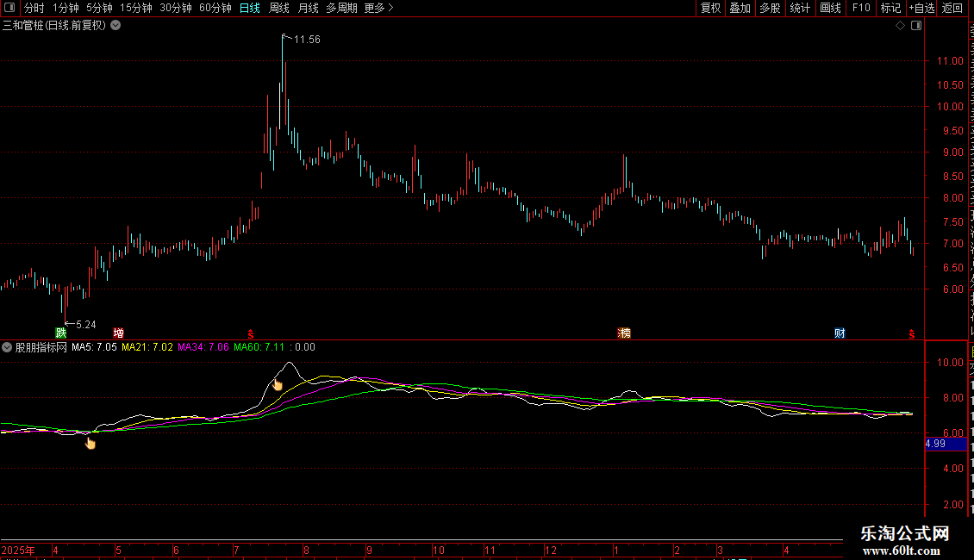The height and width of the screenshot is (560, 974).
Task: Select the 60分钟 period tab
Action: [215, 8]
